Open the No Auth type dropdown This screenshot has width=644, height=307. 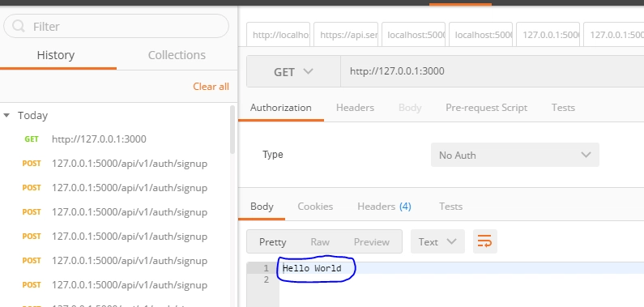pos(515,155)
